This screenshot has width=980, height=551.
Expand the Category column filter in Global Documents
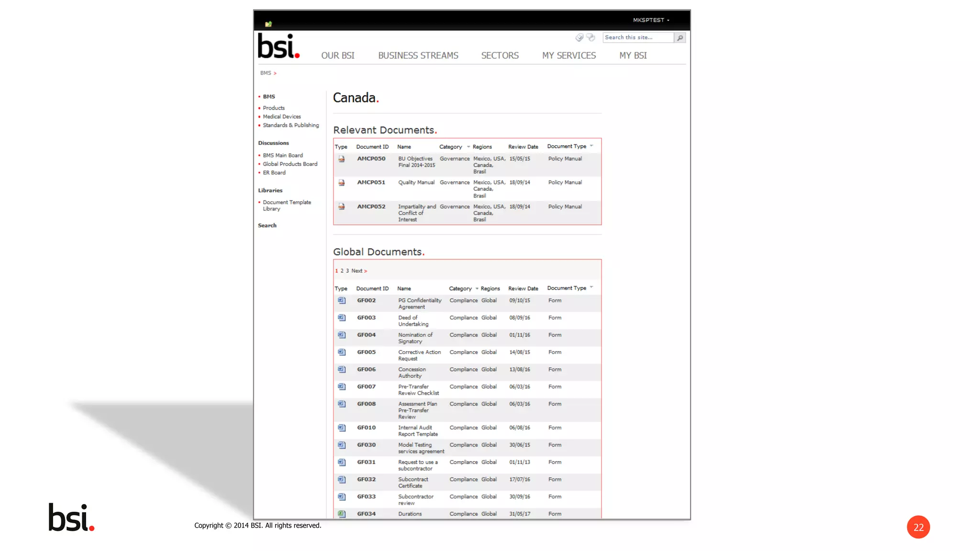[x=477, y=288]
